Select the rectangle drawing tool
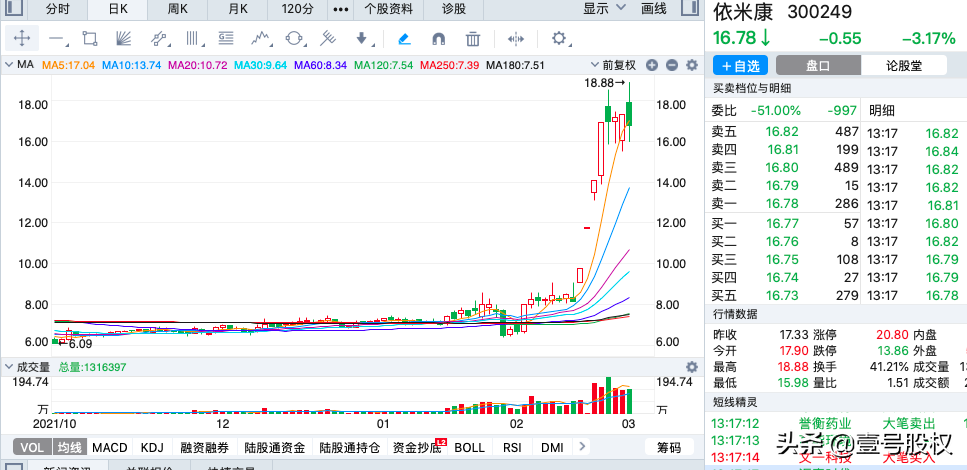This screenshot has width=967, height=470. (89, 39)
